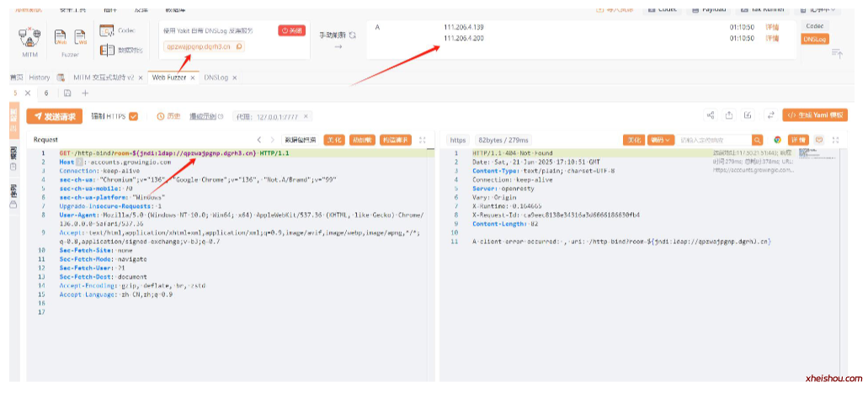Select Codec in the right side panel
Image resolution: width=868 pixels, height=393 pixels.
(815, 26)
